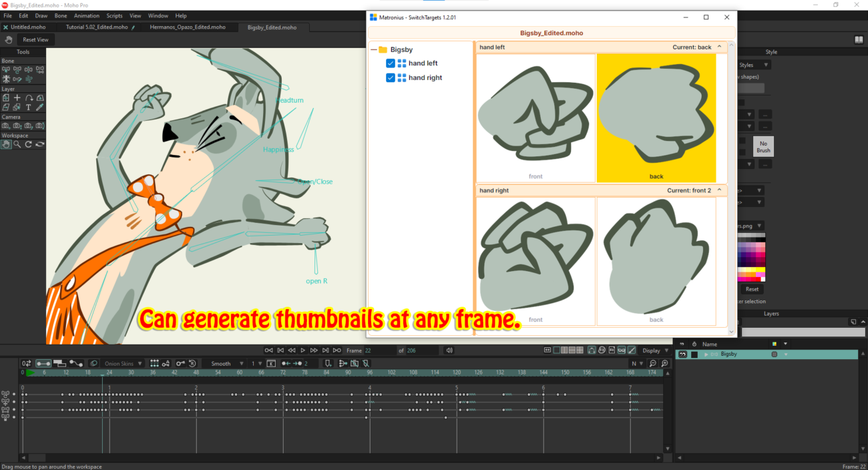Select hand right 'front' thumbnail
The width and height of the screenshot is (868, 470).
point(535,261)
